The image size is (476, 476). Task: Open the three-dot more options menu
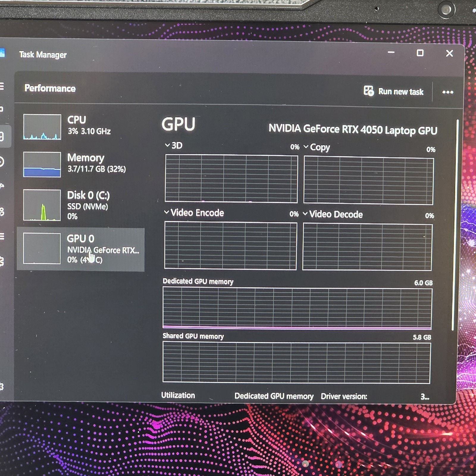coord(447,92)
